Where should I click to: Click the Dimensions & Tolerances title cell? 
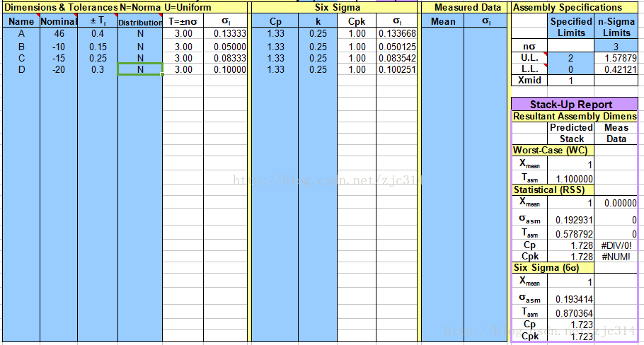tap(125, 7)
